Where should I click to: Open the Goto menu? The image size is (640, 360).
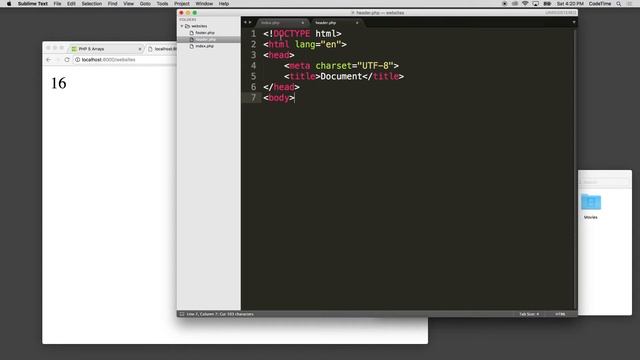145,4
